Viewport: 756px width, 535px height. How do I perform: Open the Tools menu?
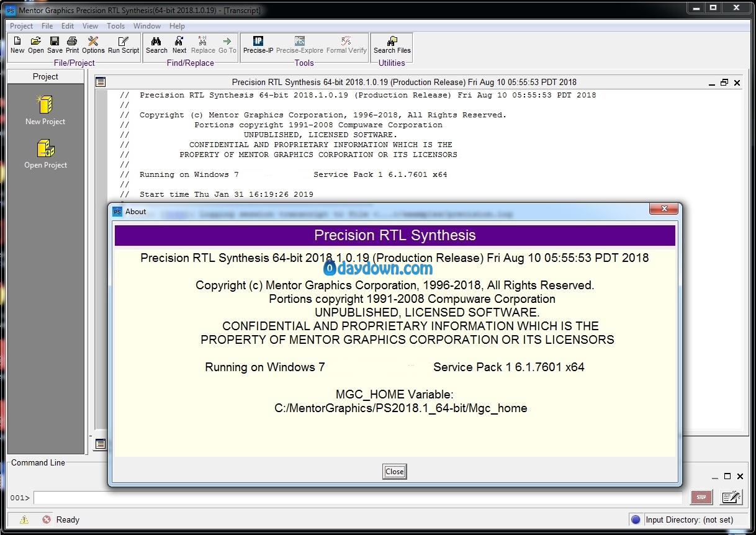tap(116, 26)
